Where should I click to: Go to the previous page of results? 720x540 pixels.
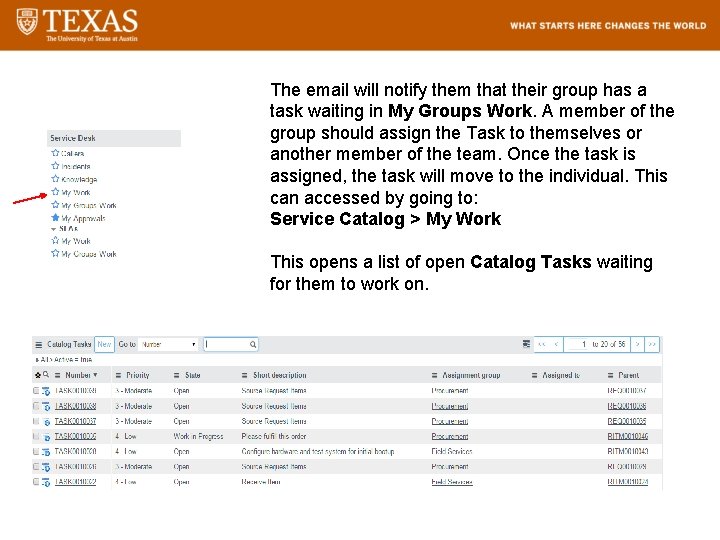pyautogui.click(x=556, y=344)
